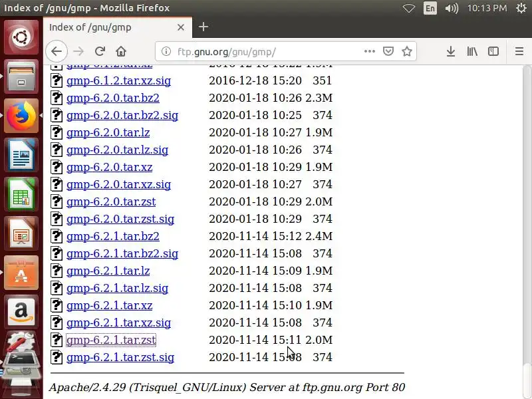This screenshot has width=532, height=399.
Task: Launch the Files manager from the dock
Action: (x=21, y=76)
